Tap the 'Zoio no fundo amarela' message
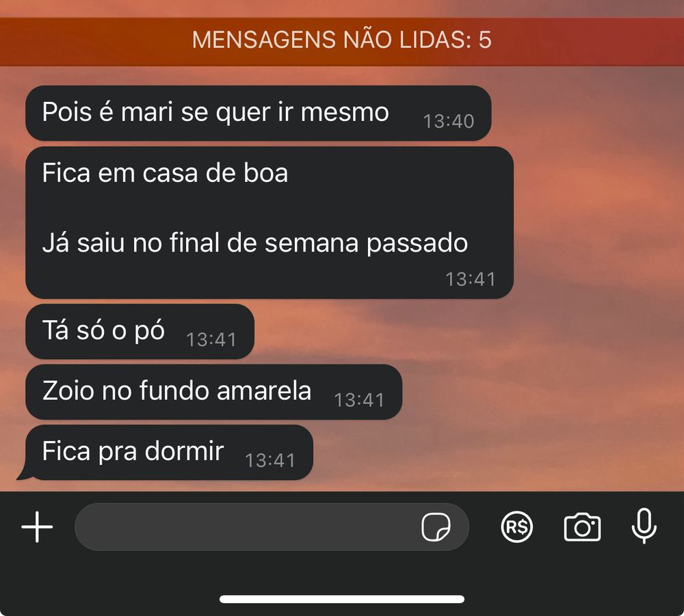 click(213, 392)
